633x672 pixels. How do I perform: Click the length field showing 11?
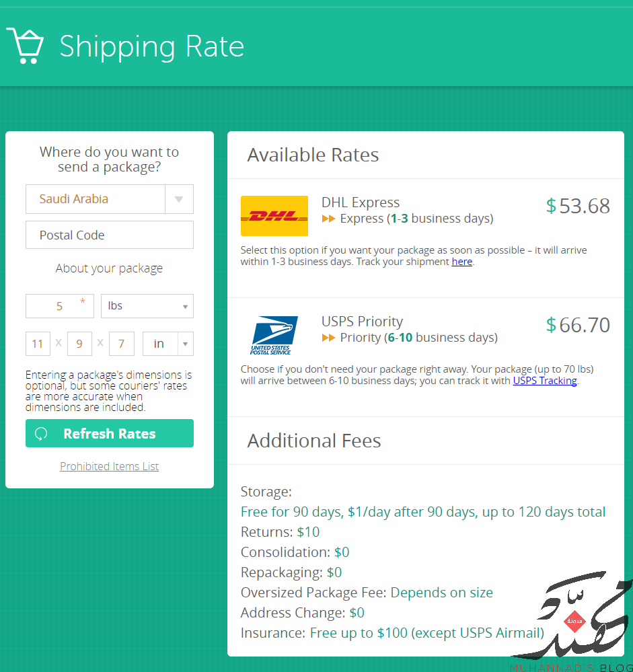pyautogui.click(x=38, y=344)
